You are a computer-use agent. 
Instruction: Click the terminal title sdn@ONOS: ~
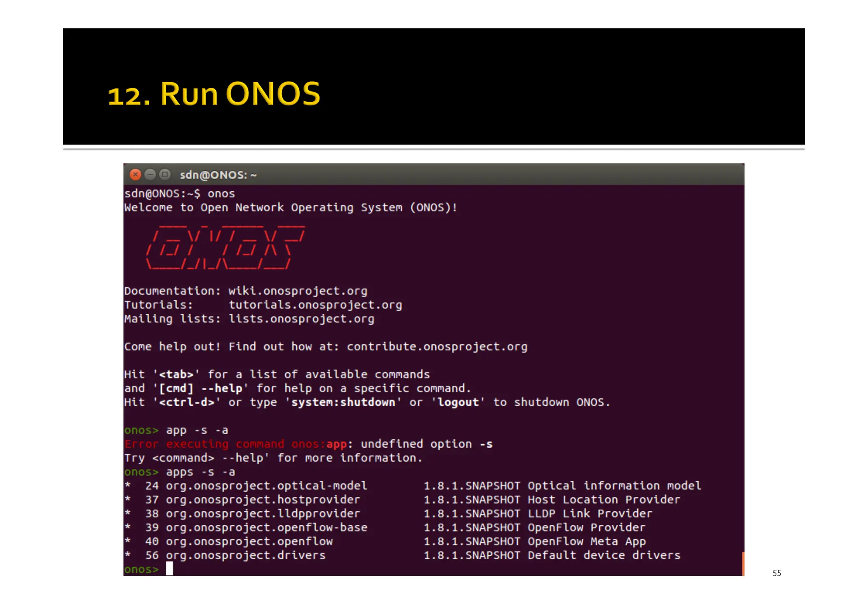pos(218,175)
